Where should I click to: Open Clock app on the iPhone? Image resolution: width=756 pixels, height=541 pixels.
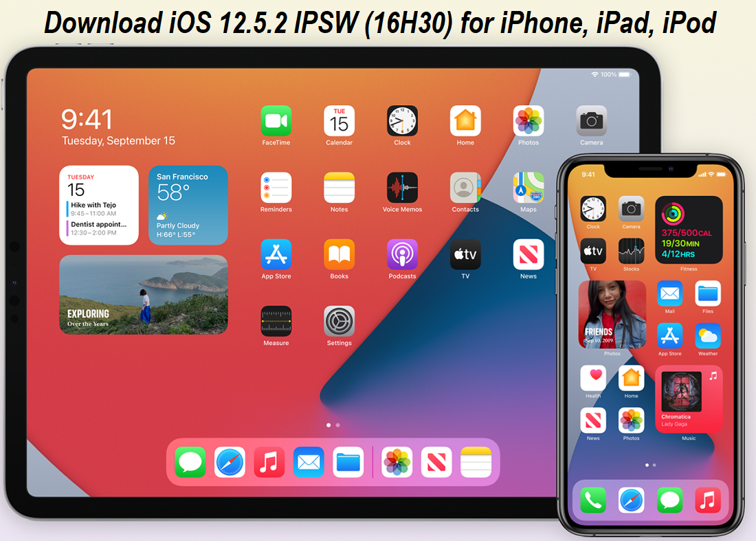[593, 209]
